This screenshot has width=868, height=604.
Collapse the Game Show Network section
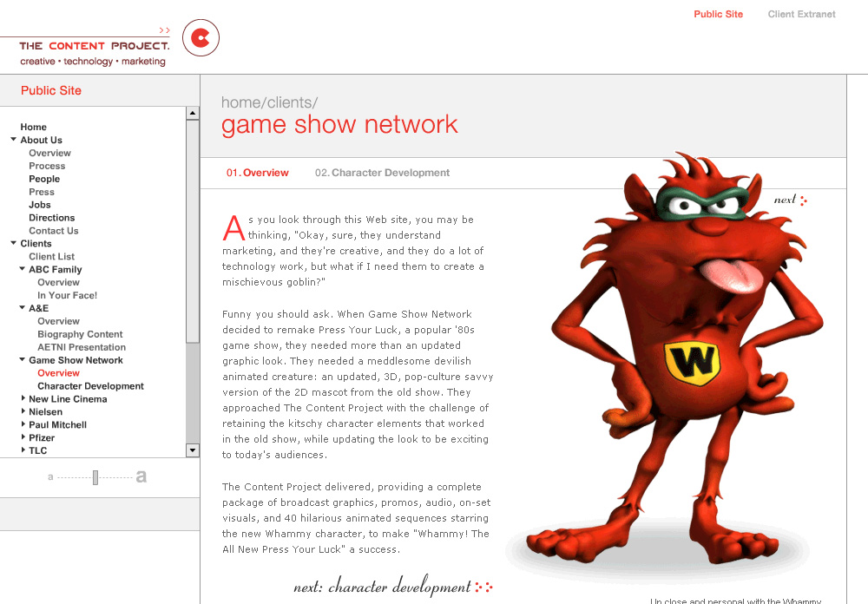pos(23,360)
